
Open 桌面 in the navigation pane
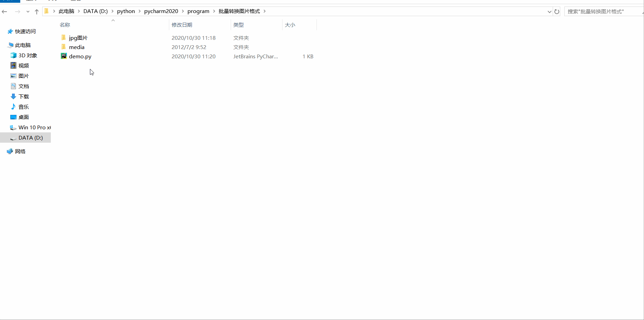coord(24,117)
